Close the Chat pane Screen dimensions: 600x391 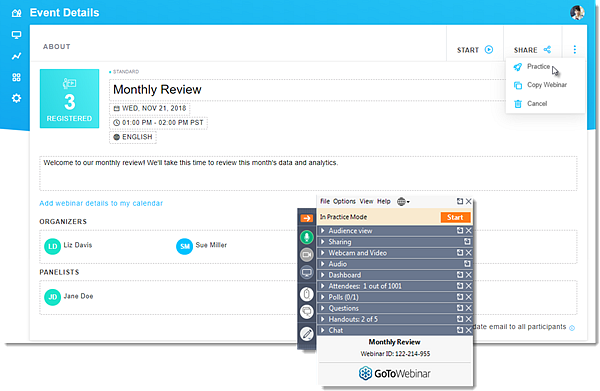(x=468, y=330)
